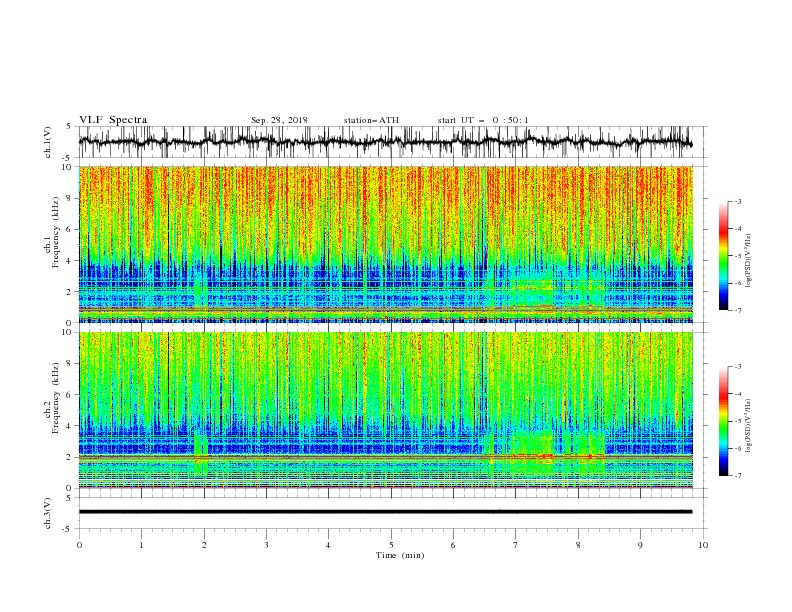Click the "-3" label on ch.2 color bar
The image size is (792, 612).
738,367
